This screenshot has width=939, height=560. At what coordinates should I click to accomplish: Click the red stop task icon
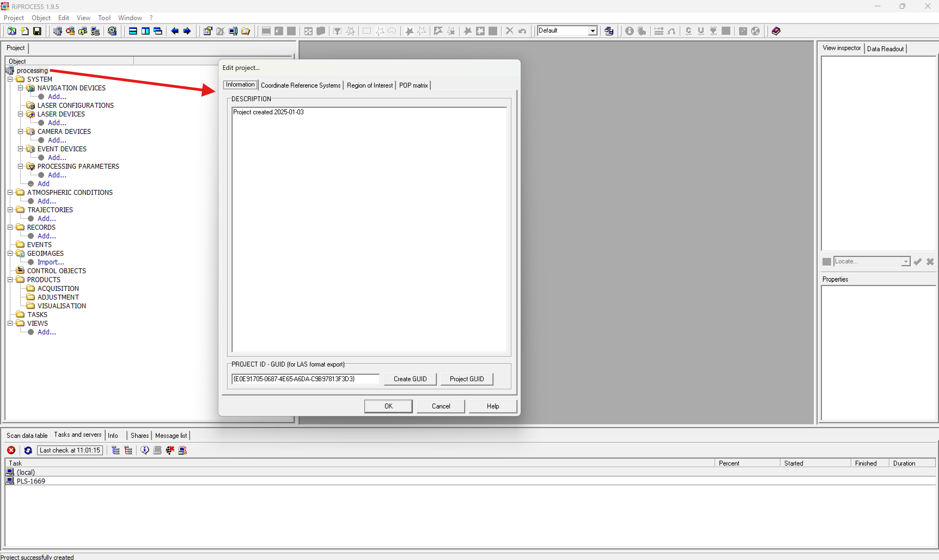11,450
